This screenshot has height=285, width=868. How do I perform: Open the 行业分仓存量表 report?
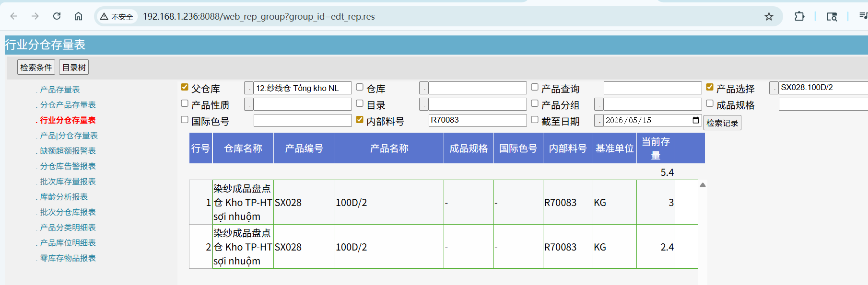(x=68, y=120)
